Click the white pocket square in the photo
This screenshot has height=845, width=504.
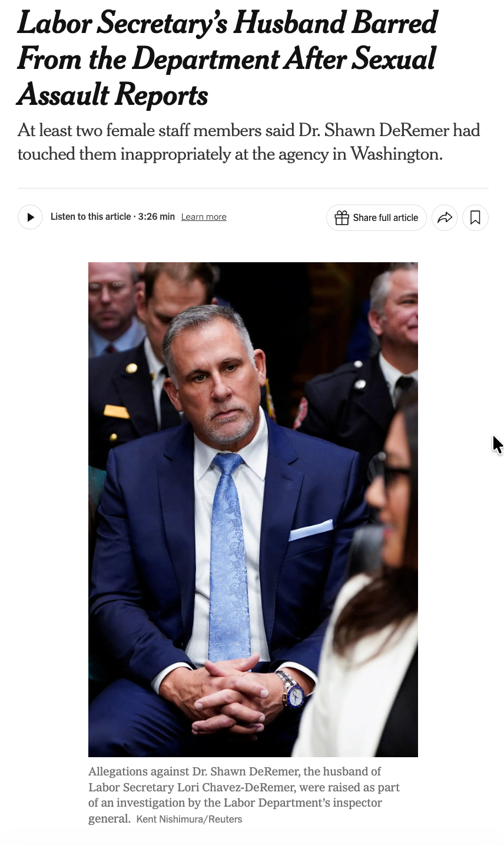[311, 530]
